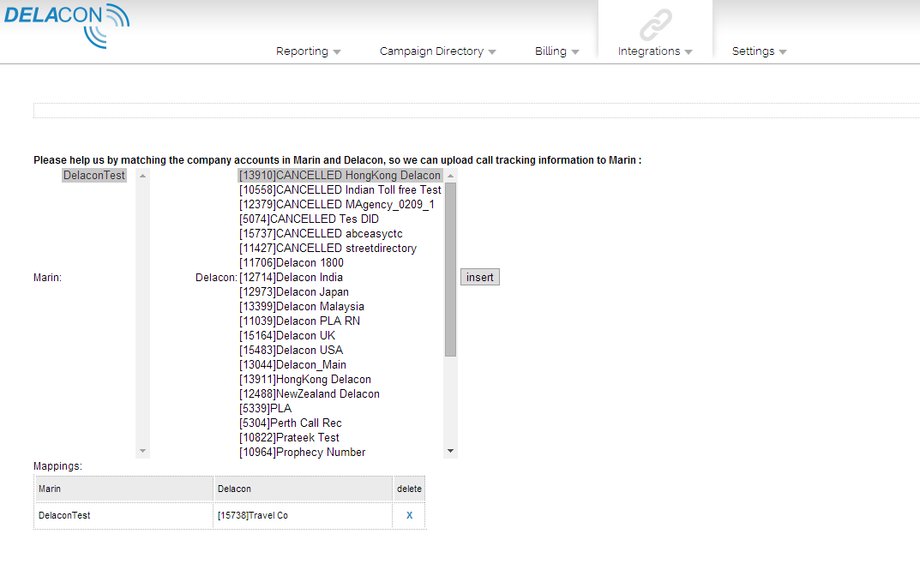920x588 pixels.
Task: Expand the Settings dropdown arrow
Action: tap(783, 52)
